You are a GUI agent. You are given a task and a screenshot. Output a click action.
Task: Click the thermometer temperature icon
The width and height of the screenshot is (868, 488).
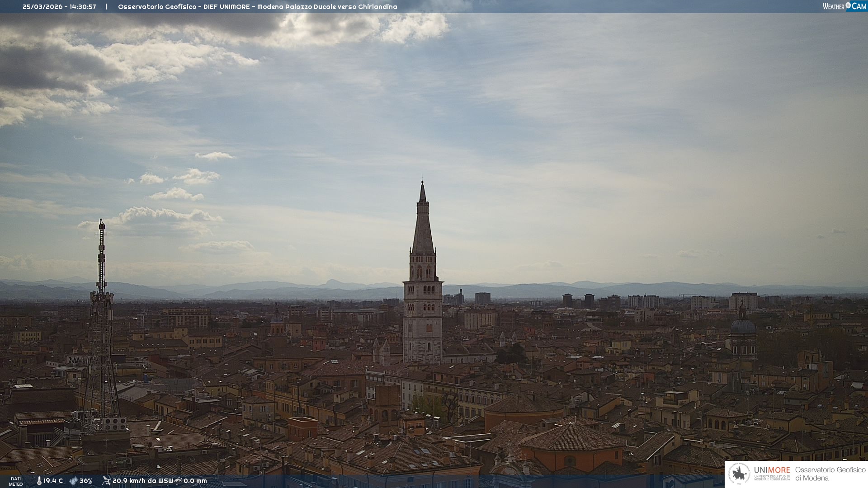coord(39,481)
